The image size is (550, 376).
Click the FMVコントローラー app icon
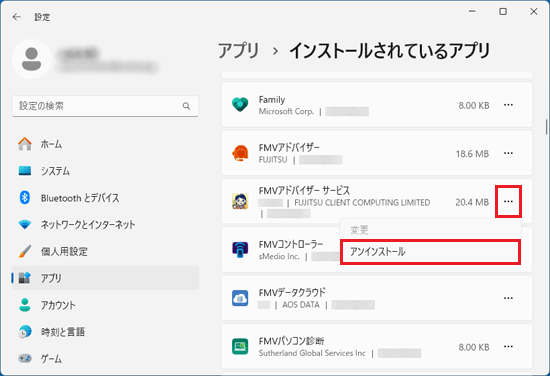point(240,250)
